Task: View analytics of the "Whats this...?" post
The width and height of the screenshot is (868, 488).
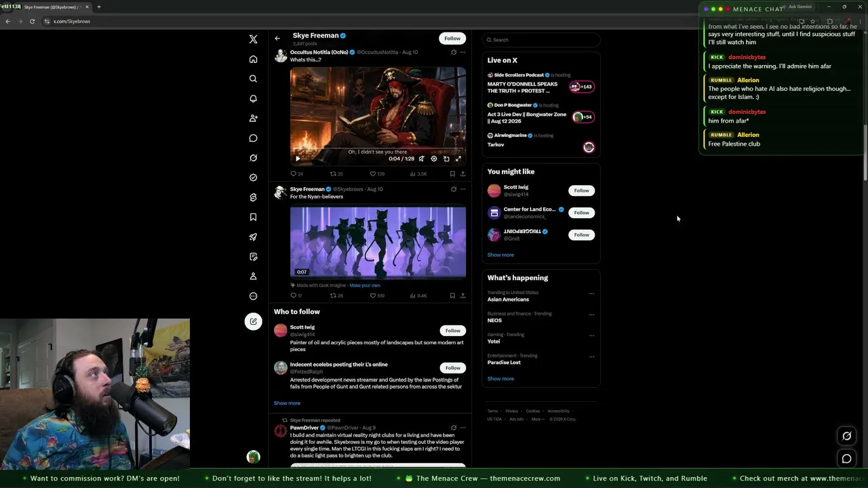Action: pyautogui.click(x=418, y=174)
